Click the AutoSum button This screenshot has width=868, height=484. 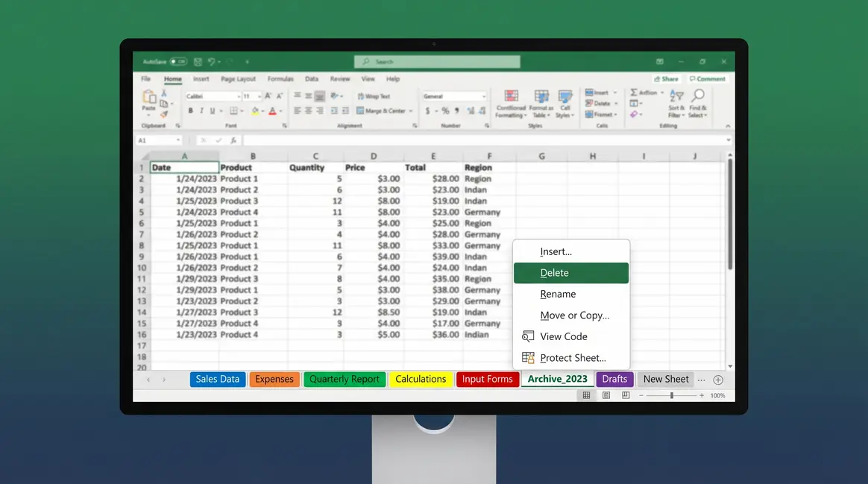tap(642, 92)
